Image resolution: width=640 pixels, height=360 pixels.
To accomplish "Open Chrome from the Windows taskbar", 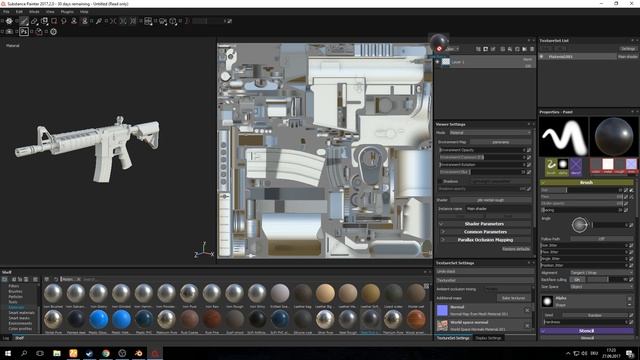I will [x=106, y=353].
